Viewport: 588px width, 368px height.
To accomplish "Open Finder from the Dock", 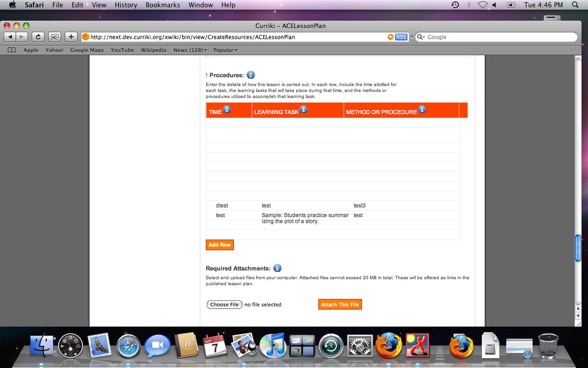I will [x=42, y=346].
